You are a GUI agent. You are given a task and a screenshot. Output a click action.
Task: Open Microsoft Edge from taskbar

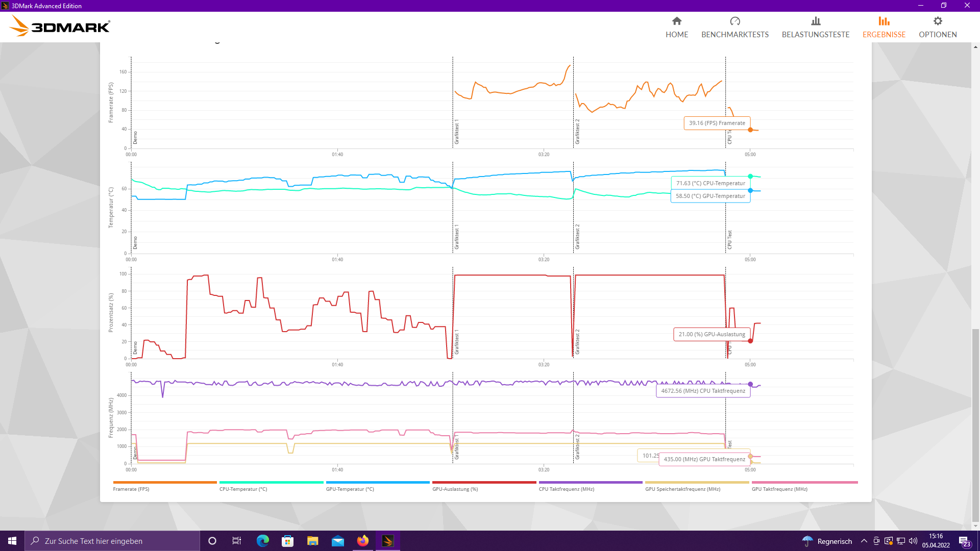tap(263, 541)
